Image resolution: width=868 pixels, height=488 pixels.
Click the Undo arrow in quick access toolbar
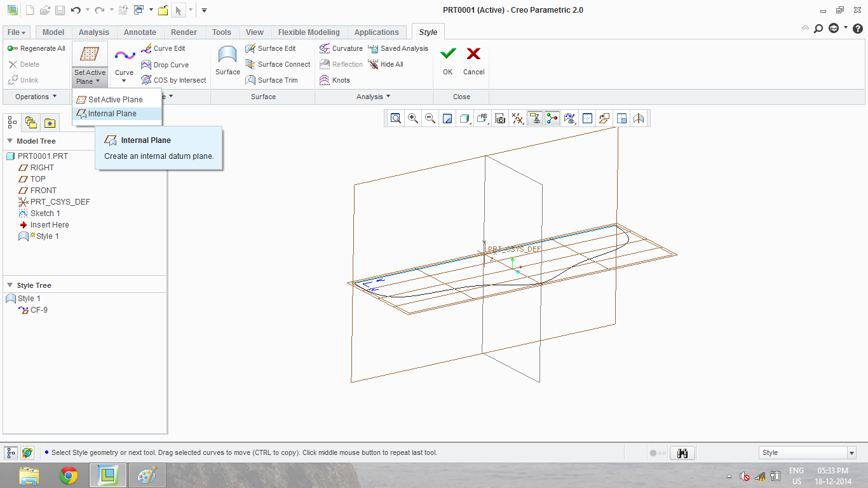click(x=76, y=10)
